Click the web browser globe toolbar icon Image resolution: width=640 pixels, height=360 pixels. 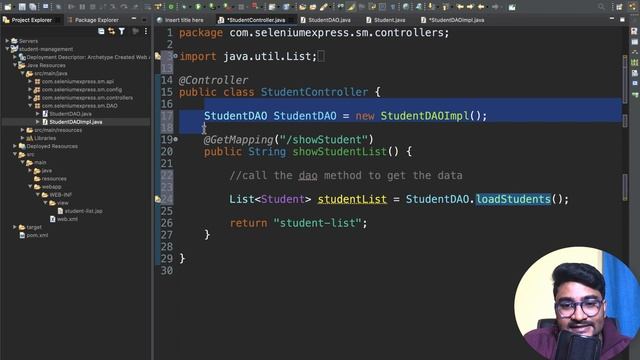click(406, 7)
